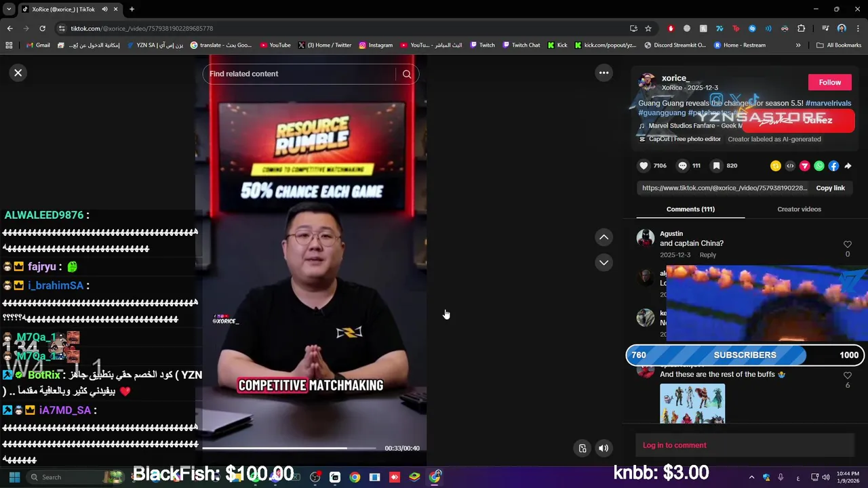Follow the xorice_ account
This screenshot has width=868, height=488.
pos(829,82)
